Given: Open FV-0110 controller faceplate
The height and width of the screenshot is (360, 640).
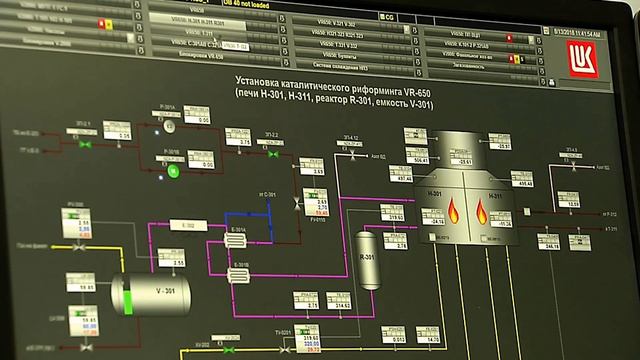Looking at the screenshot, I should 316,202.
